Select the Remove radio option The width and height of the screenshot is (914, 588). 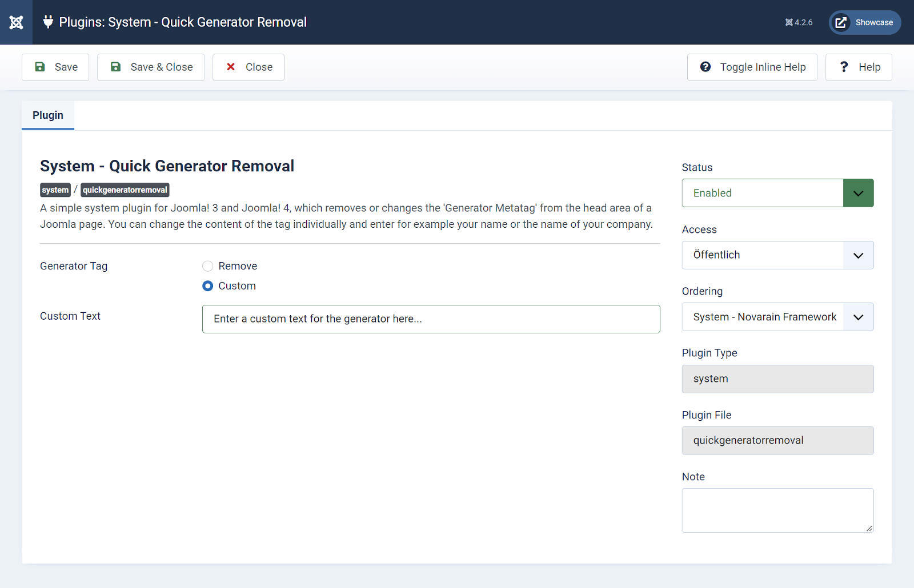[x=208, y=266]
